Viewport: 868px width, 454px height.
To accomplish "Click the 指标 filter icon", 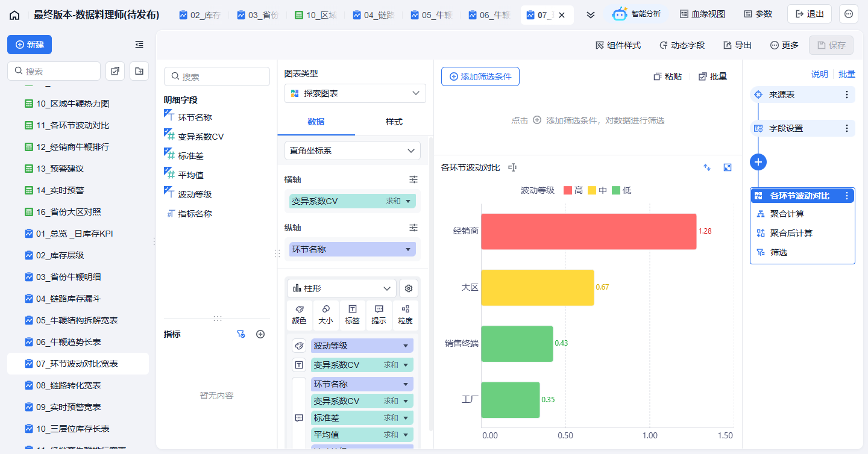I will [x=241, y=334].
